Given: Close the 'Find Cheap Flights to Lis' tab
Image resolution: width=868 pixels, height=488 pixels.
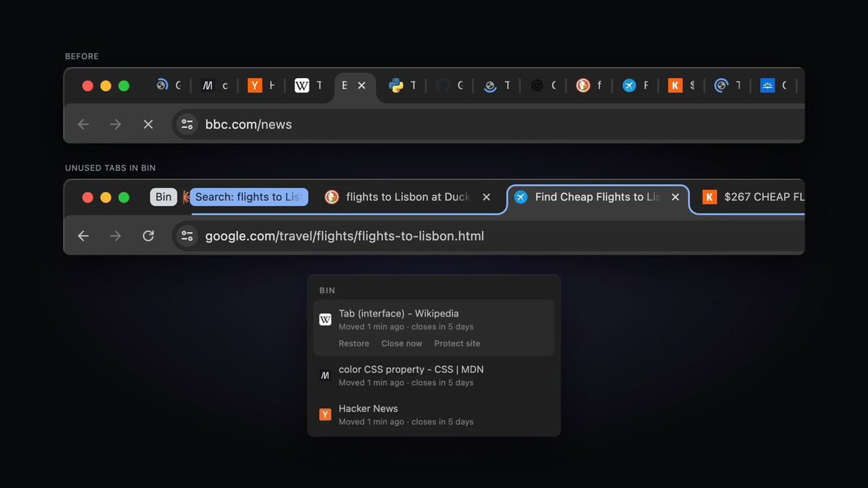Looking at the screenshot, I should (x=676, y=197).
